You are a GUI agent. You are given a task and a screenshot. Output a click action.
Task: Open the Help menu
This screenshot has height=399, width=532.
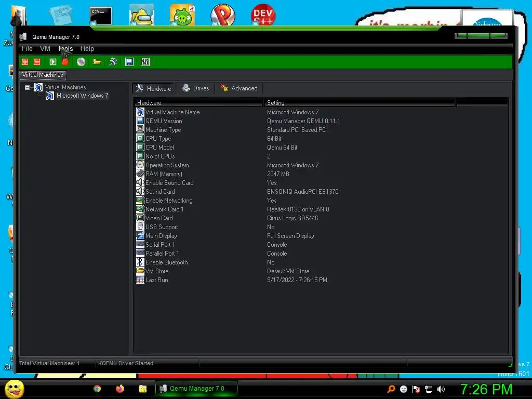point(87,48)
